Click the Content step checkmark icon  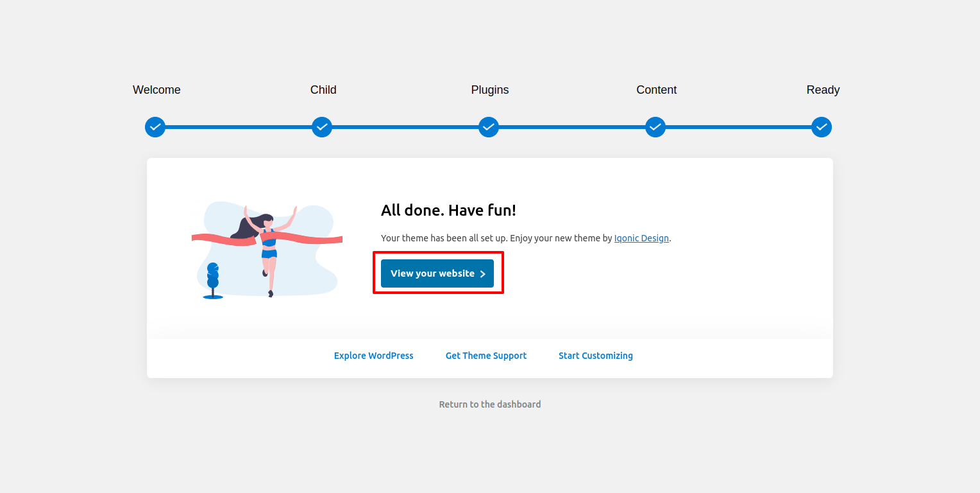click(x=655, y=127)
